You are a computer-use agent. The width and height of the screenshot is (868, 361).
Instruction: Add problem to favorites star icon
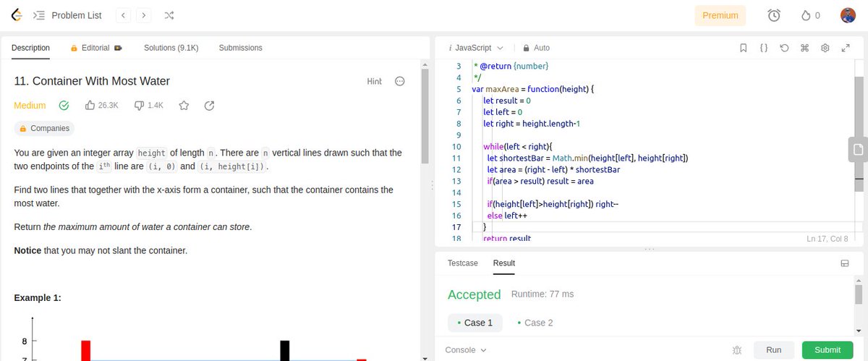(x=184, y=106)
